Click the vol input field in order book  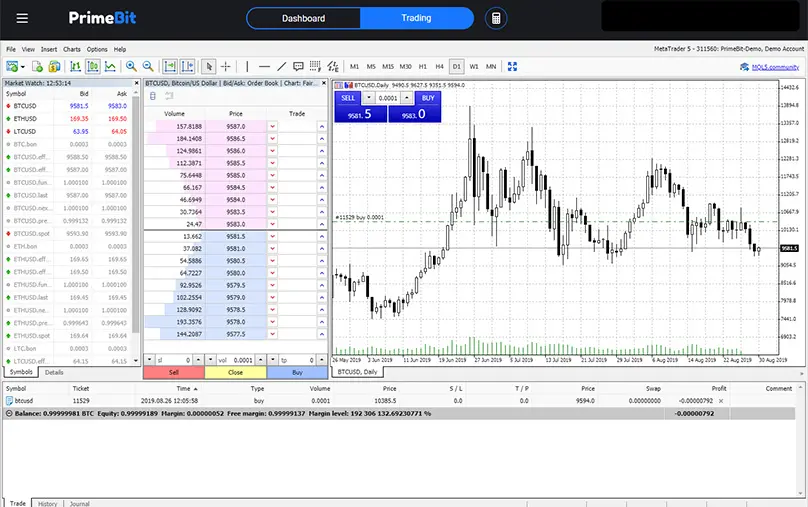tap(237, 360)
